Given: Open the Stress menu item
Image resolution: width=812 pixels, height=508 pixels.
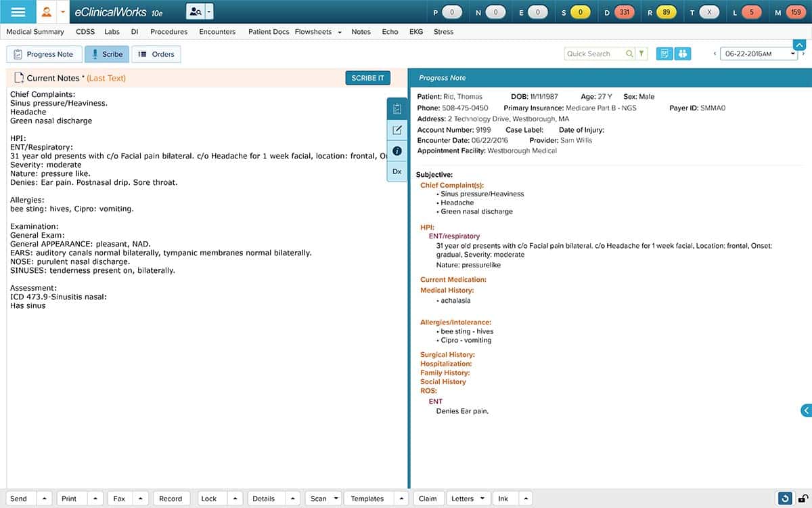Looking at the screenshot, I should point(443,32).
